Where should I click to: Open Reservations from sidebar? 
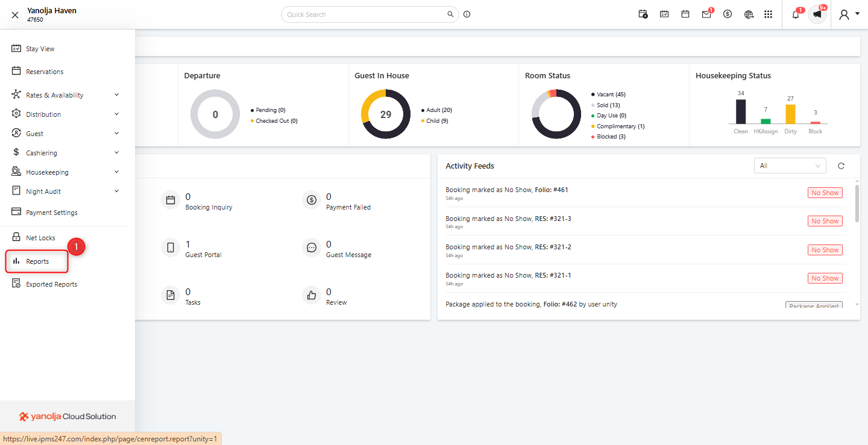[45, 72]
